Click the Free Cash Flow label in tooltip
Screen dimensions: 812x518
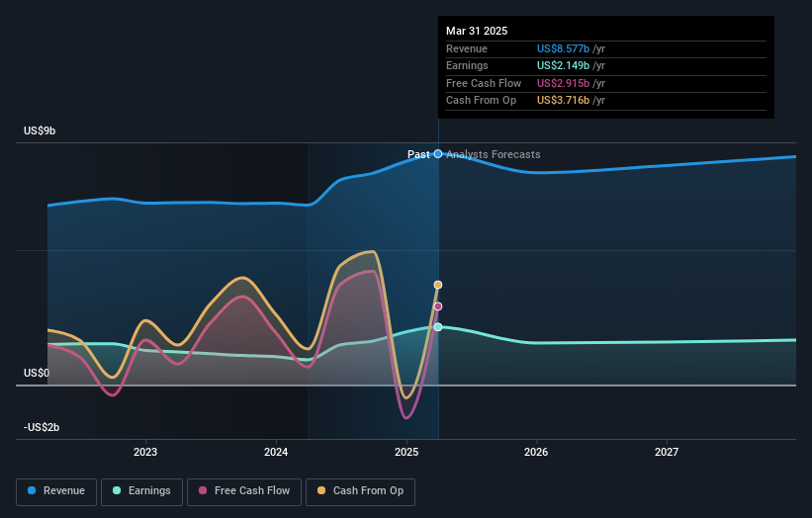tap(484, 83)
